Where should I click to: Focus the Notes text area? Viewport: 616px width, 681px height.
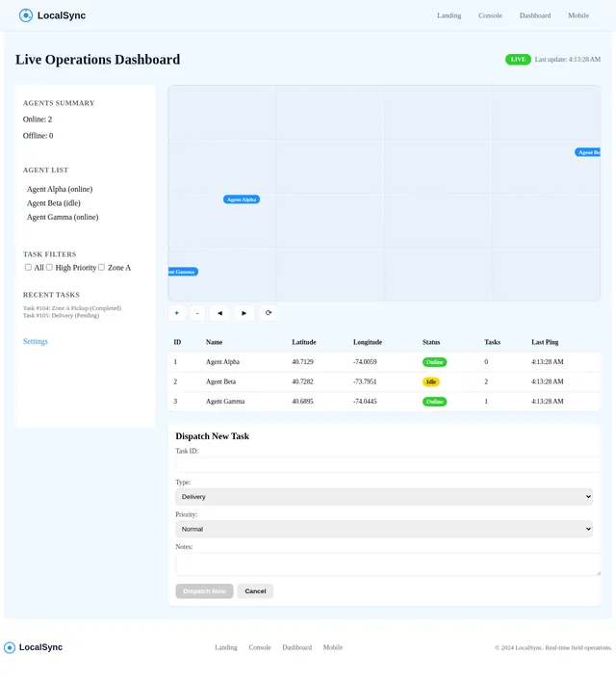click(x=388, y=564)
